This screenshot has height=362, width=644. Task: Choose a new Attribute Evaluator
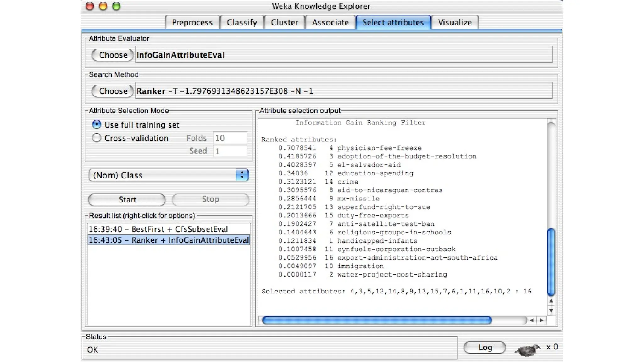click(x=113, y=55)
